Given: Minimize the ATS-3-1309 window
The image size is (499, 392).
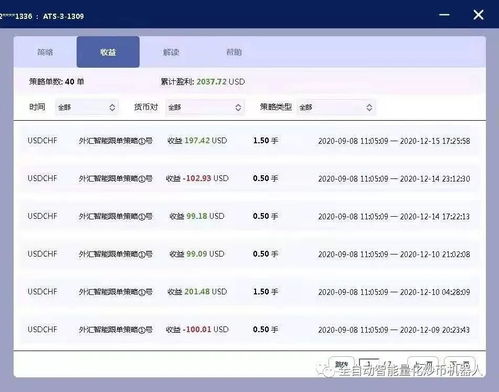Looking at the screenshot, I should pos(444,15).
